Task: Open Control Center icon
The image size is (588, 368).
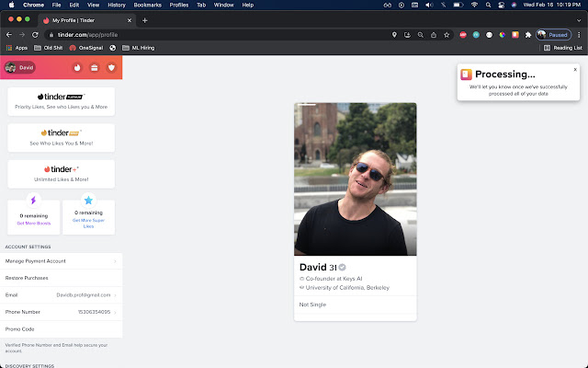Action: [501, 5]
